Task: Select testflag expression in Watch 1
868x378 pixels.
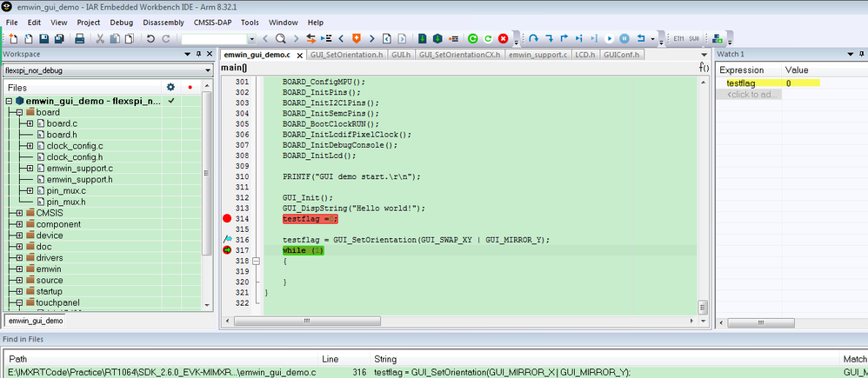Action: [741, 83]
